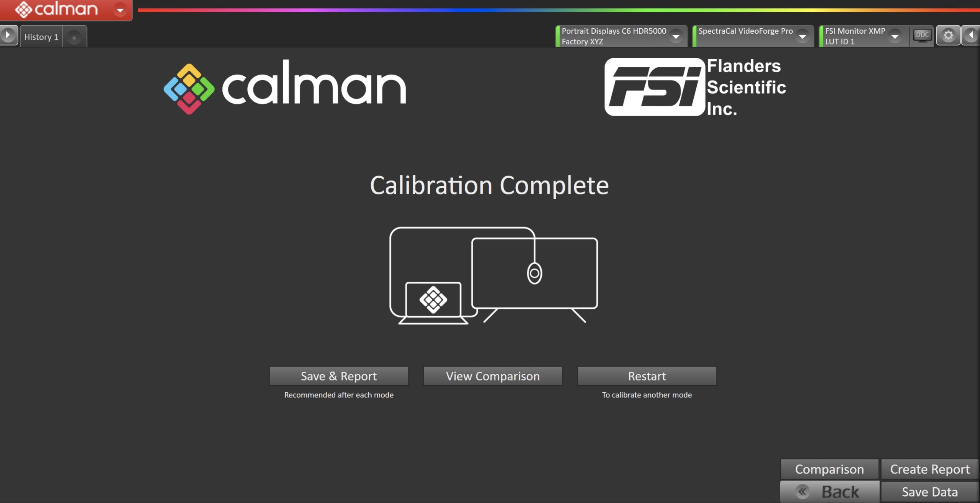The width and height of the screenshot is (980, 503).
Task: Click the Calibration Complete heading
Action: (x=489, y=186)
